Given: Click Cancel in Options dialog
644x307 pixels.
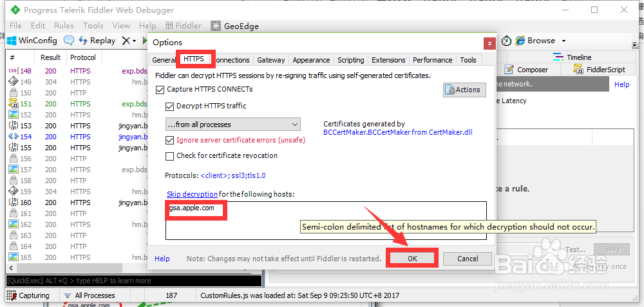Looking at the screenshot, I should click(x=468, y=259).
